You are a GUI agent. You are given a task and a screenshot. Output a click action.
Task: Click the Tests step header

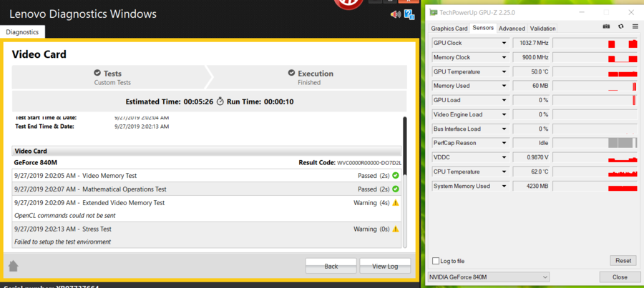pos(110,77)
